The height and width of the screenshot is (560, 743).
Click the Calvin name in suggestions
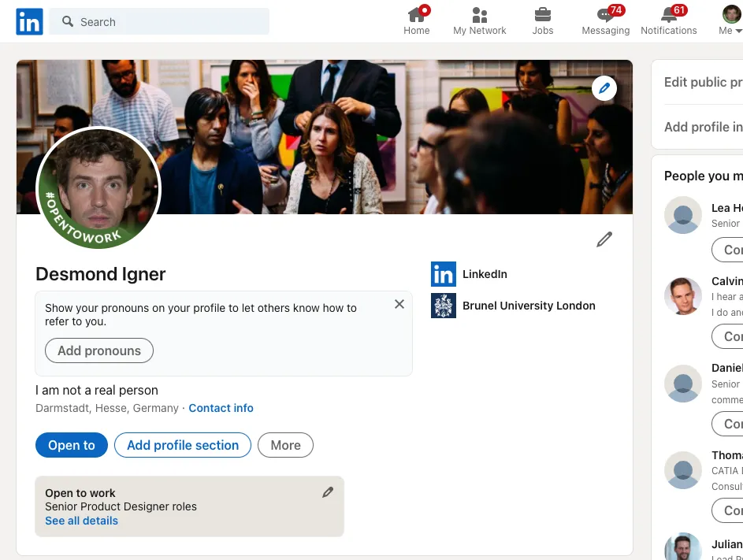(x=727, y=281)
